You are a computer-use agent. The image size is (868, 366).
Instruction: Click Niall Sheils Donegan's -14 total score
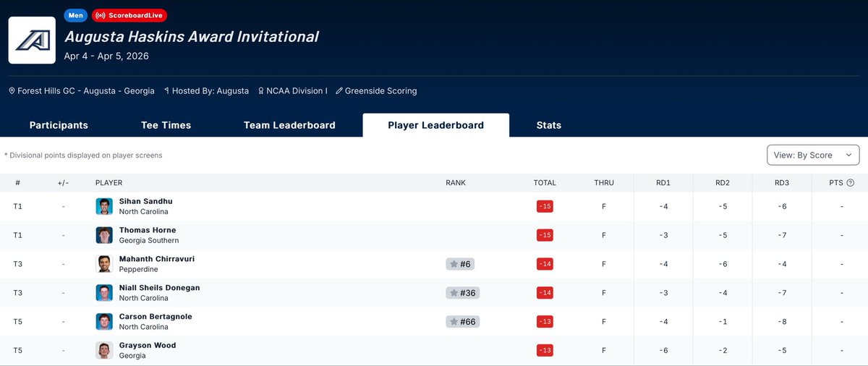click(x=545, y=293)
